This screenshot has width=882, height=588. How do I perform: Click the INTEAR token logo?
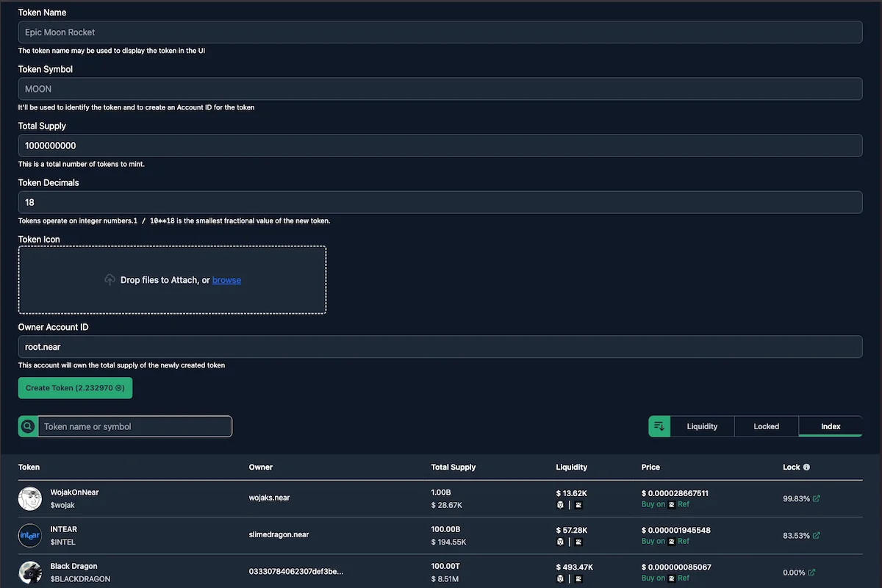pyautogui.click(x=30, y=535)
